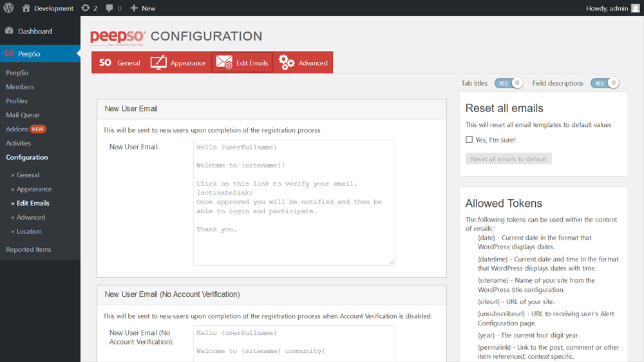Select Configuration in the sidebar
The width and height of the screenshot is (644, 362).
point(26,157)
